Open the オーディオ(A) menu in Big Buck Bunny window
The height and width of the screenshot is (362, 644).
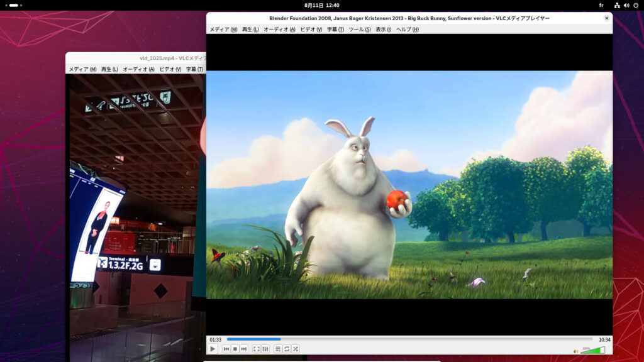[279, 30]
